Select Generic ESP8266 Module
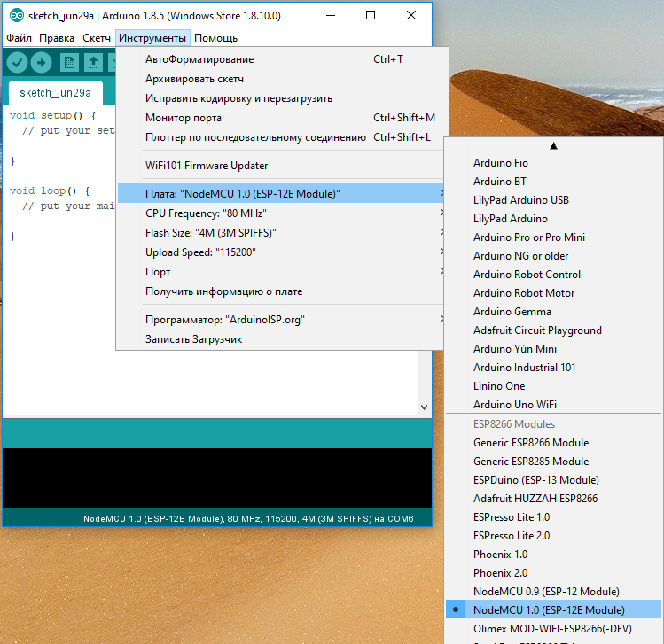Screen dimensions: 664x644 [x=553, y=443]
